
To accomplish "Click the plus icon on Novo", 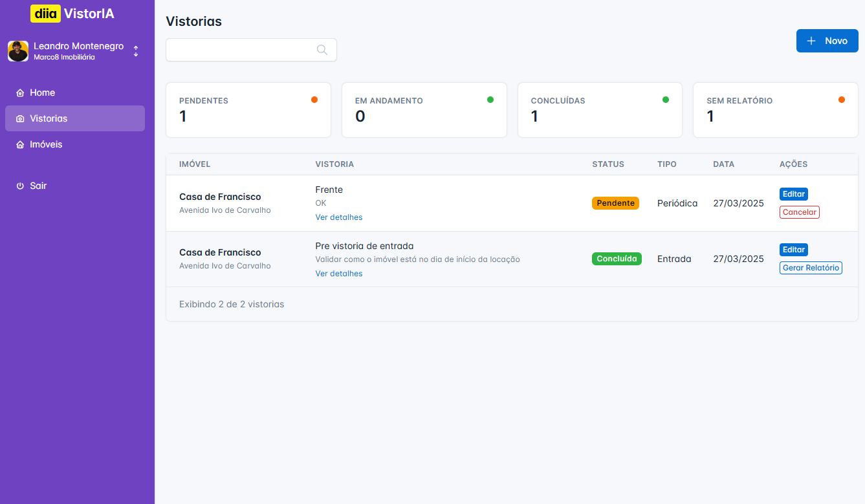I will point(811,41).
